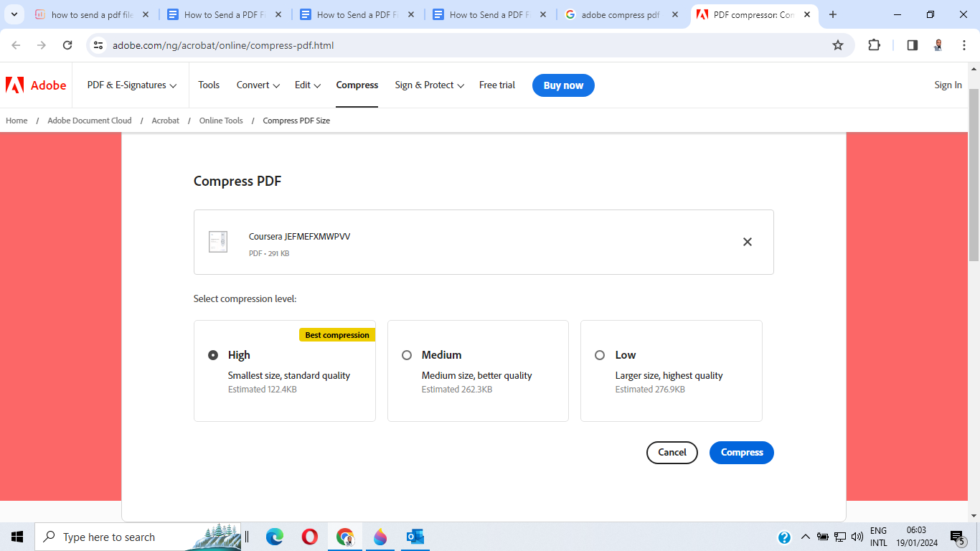This screenshot has height=551, width=980.
Task: Open Chrome three-dot menu
Action: tap(964, 45)
